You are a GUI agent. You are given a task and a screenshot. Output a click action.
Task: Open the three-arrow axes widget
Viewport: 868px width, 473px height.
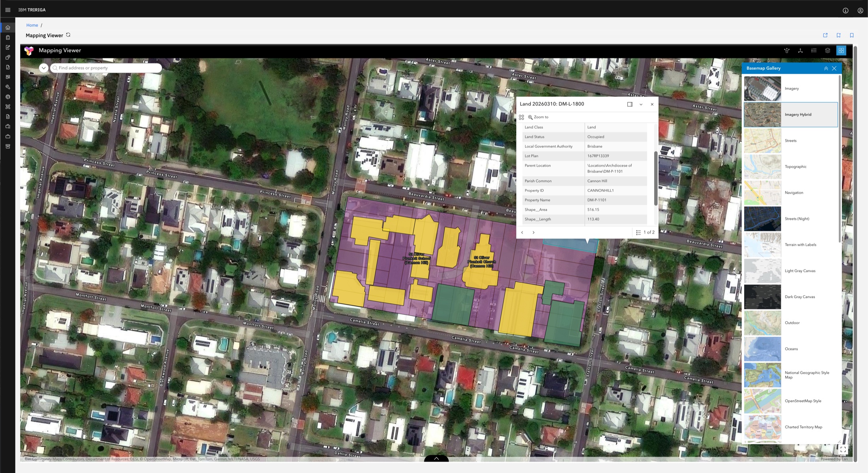point(800,50)
